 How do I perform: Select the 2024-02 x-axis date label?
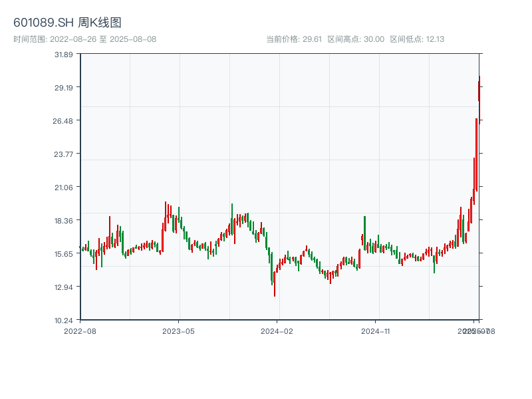pyautogui.click(x=277, y=331)
